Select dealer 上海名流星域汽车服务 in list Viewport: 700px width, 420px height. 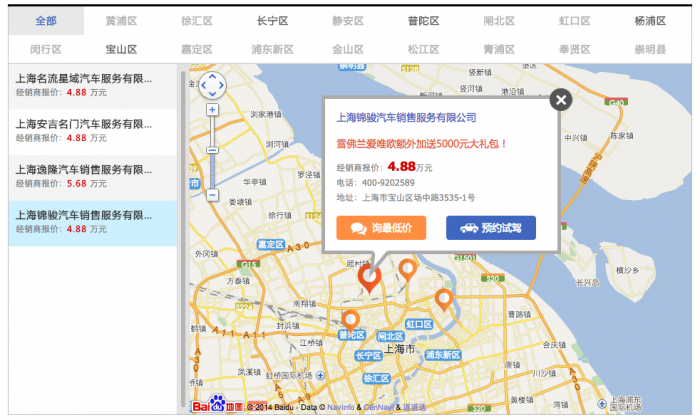click(92, 86)
